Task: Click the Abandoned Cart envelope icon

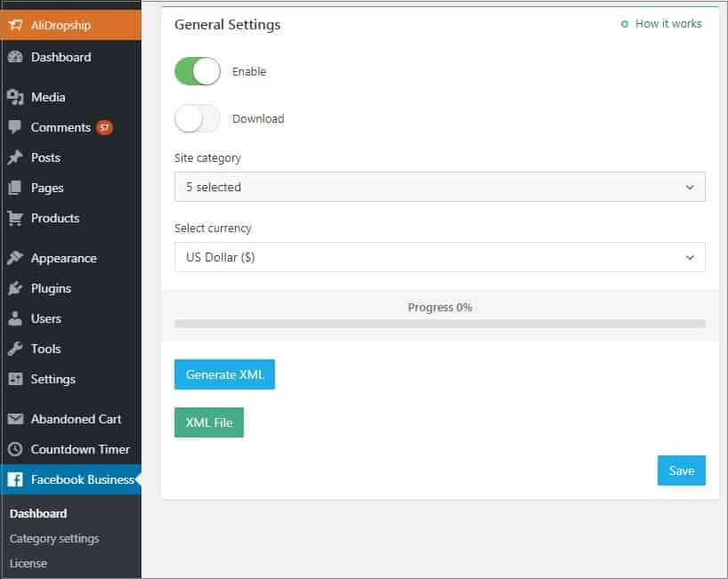Action: click(x=15, y=419)
